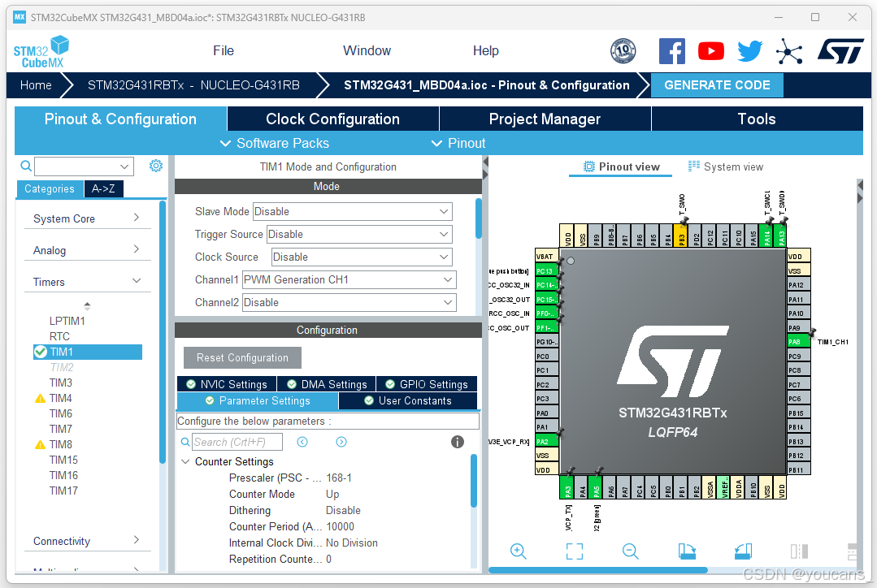Click the TIM1 enabled checkmark

pyautogui.click(x=41, y=352)
